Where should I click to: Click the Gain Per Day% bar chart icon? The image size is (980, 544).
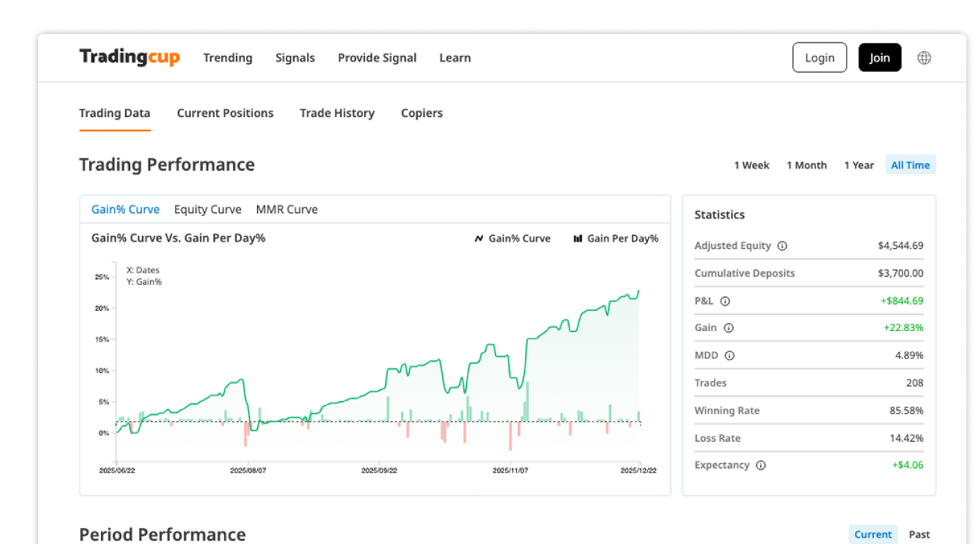[579, 238]
